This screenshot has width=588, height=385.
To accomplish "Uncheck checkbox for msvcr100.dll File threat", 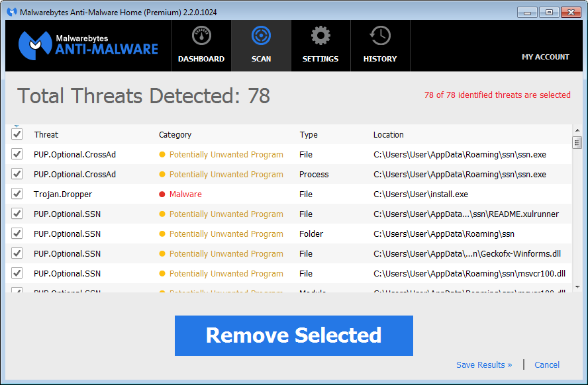I will point(17,273).
